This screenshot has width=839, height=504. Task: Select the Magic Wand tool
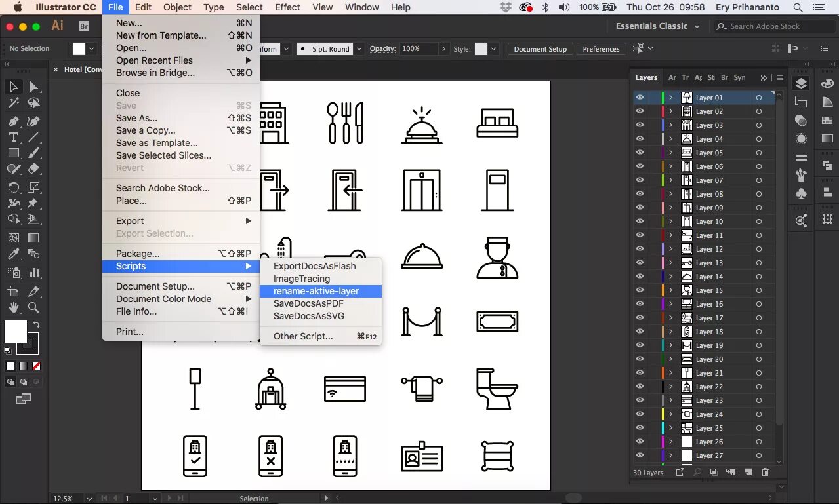(13, 104)
